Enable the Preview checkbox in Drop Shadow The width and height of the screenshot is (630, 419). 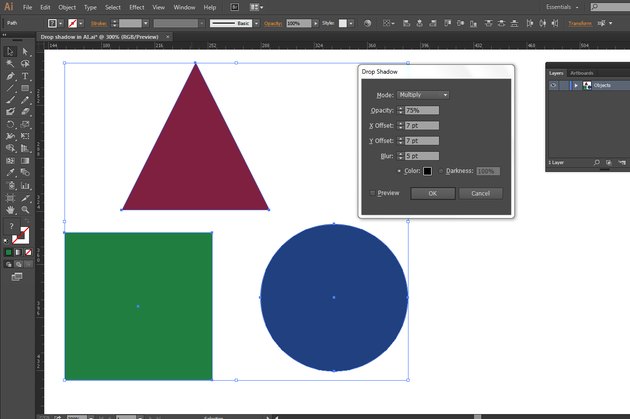click(x=372, y=193)
